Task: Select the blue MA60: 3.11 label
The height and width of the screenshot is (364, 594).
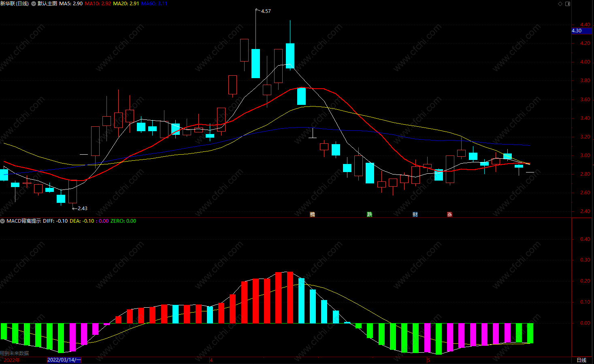Action: coord(154,4)
